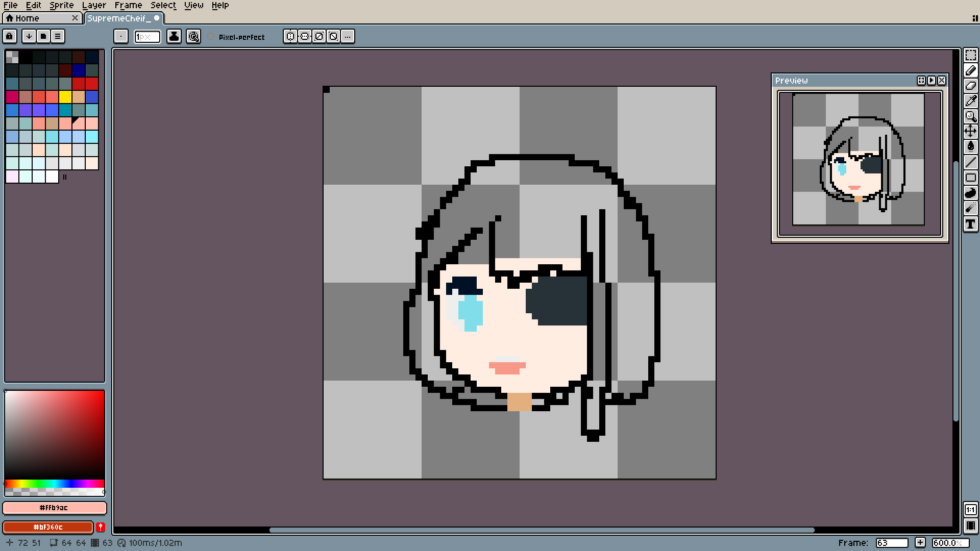
Task: Select the Paint Bucket tool
Action: pos(970,147)
